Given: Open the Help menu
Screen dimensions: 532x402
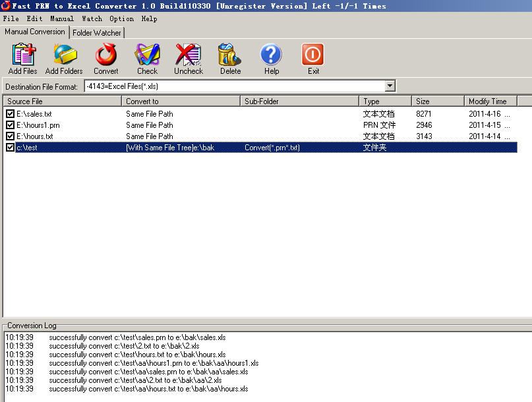Looking at the screenshot, I should 149,18.
